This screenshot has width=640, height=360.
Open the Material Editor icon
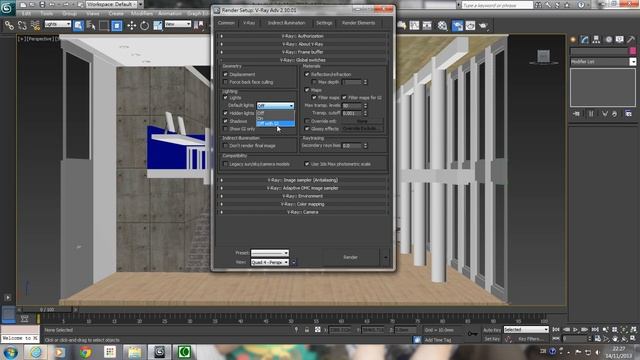tap(442, 26)
